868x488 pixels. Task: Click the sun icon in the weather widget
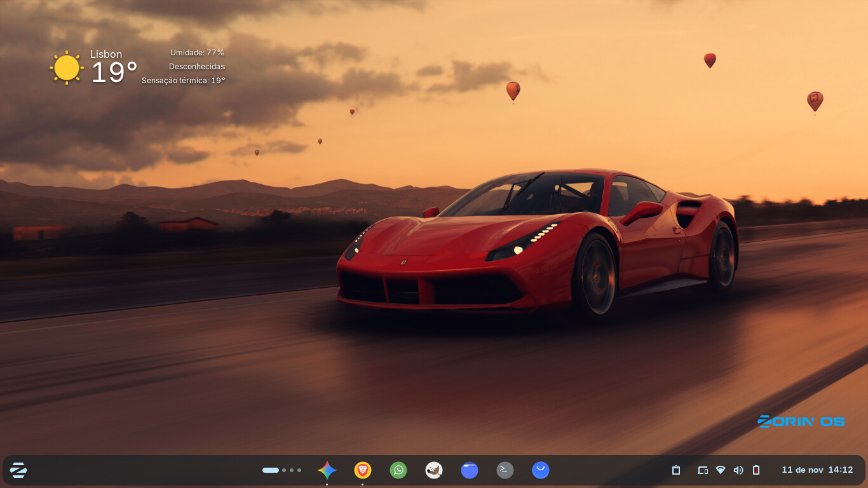[x=67, y=68]
